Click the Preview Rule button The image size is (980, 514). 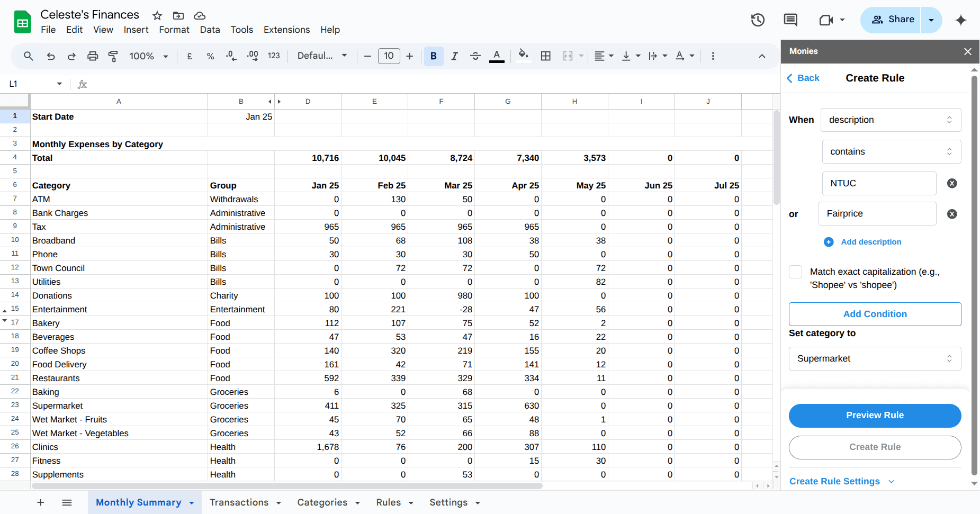[x=874, y=416]
